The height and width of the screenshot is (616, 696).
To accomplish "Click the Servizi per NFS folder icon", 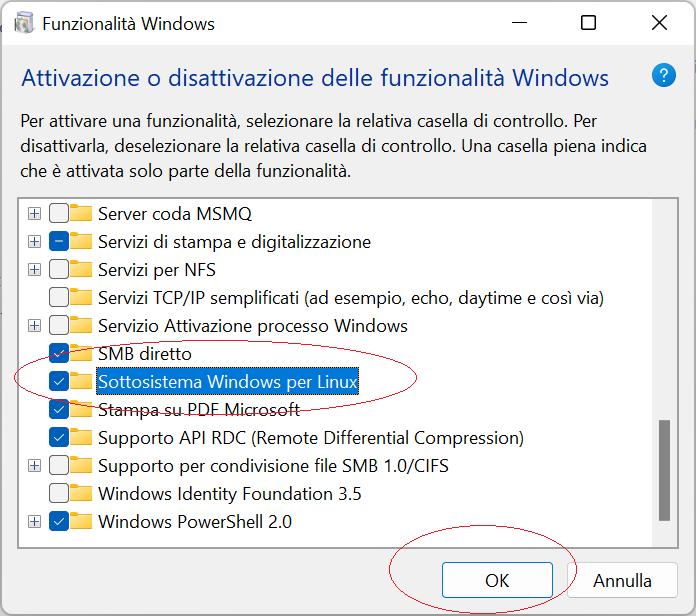I will [81, 269].
